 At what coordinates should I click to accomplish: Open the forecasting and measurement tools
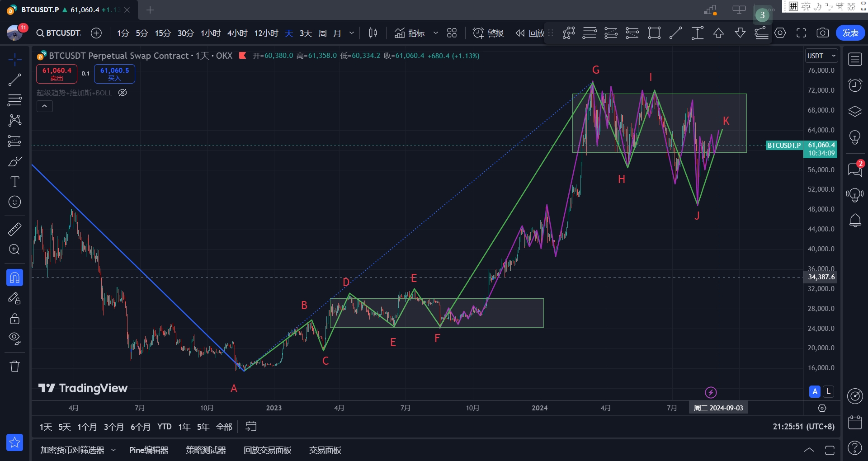click(14, 141)
